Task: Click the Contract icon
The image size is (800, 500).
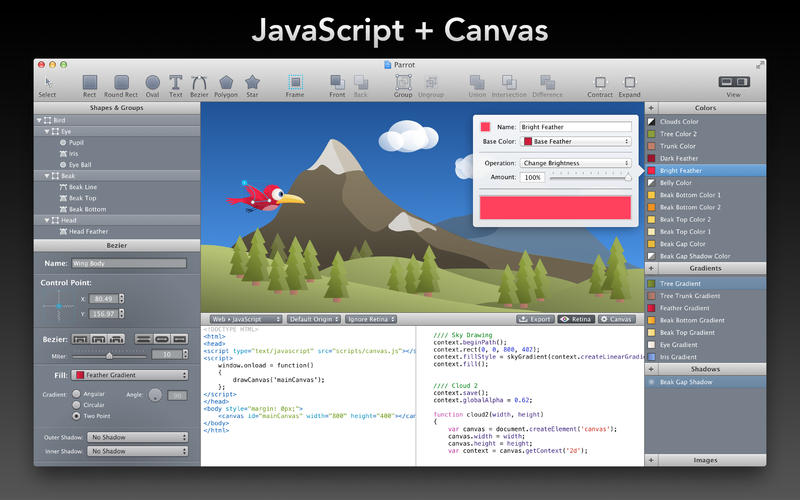Action: point(600,83)
